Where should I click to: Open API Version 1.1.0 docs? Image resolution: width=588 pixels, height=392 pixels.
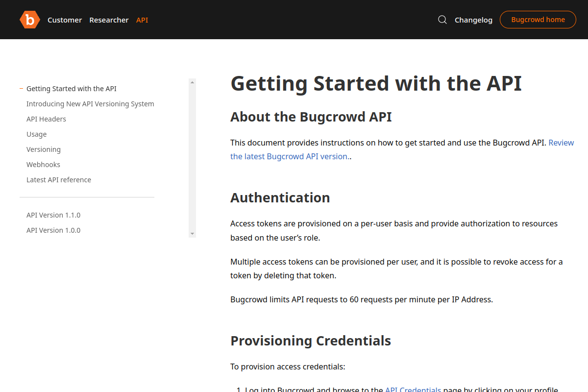coord(53,215)
